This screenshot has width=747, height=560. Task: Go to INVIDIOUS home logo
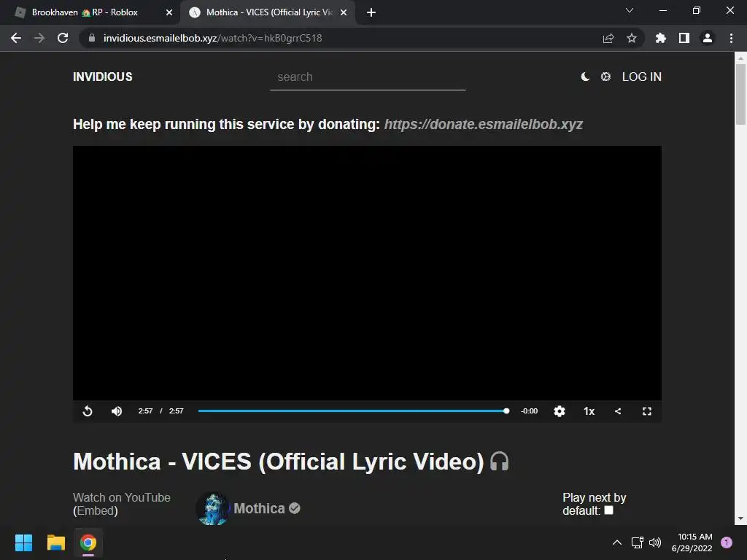[x=102, y=77]
